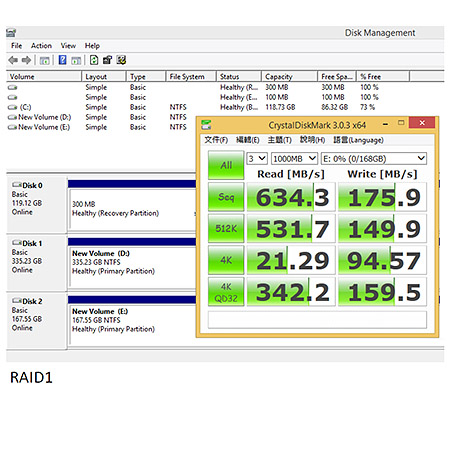
Task: Select the C: volume drive icon
Action: (x=12, y=107)
